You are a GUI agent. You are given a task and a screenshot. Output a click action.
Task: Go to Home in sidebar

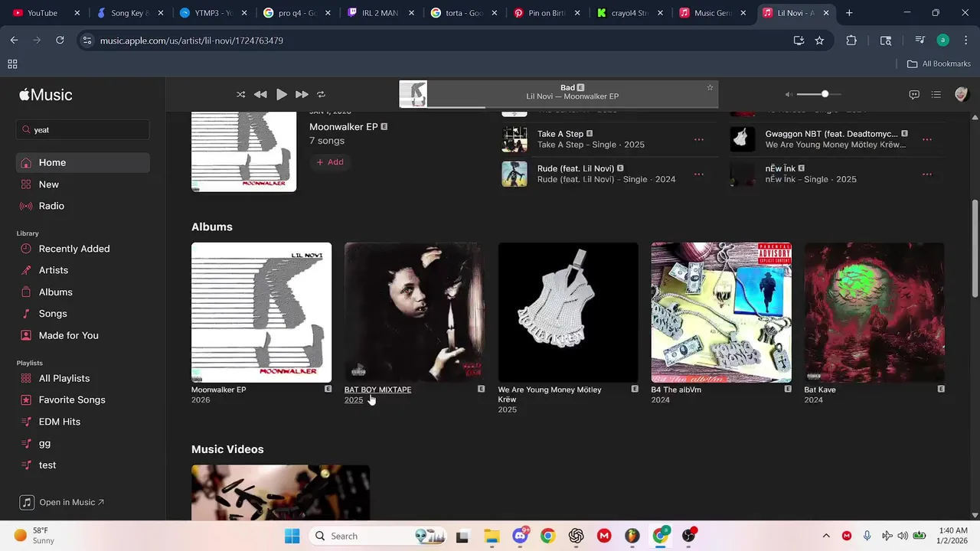point(83,162)
